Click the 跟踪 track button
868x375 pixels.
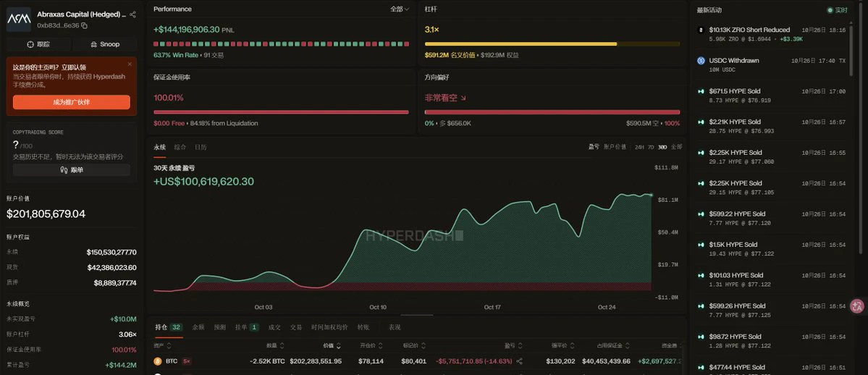[x=38, y=43]
